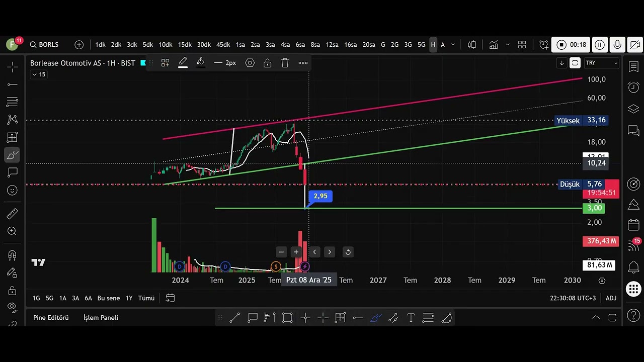
Task: Open the candlestick chart type selector
Action: point(472,45)
